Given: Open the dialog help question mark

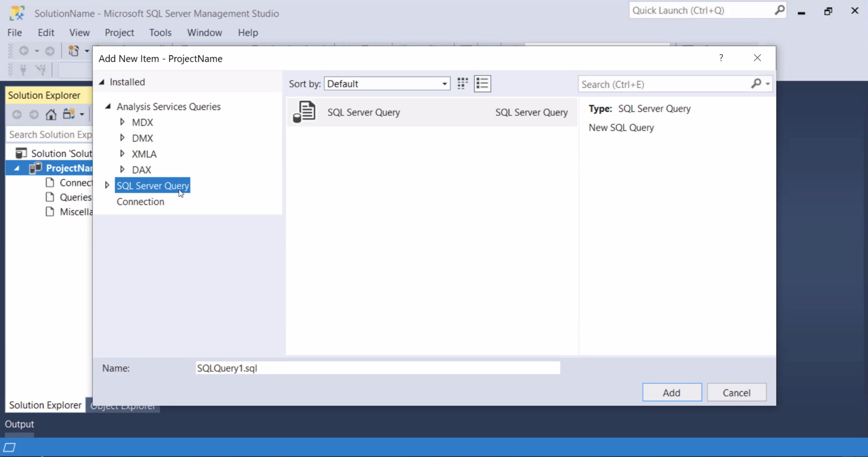Looking at the screenshot, I should click(721, 58).
